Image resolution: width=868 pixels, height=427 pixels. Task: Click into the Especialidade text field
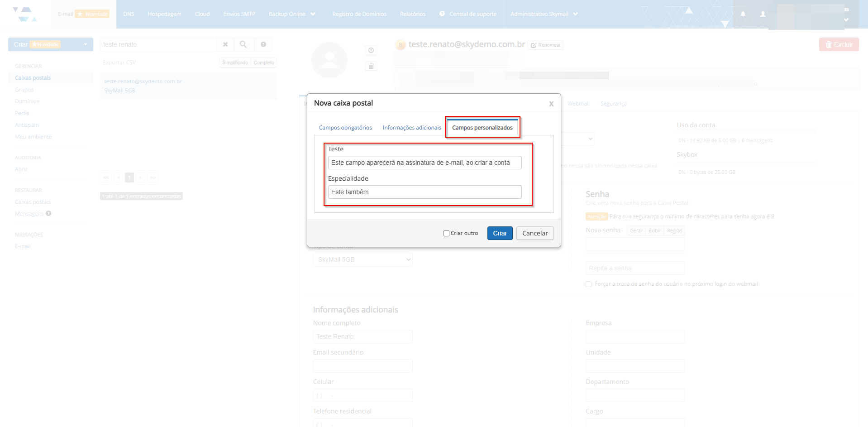pyautogui.click(x=424, y=192)
